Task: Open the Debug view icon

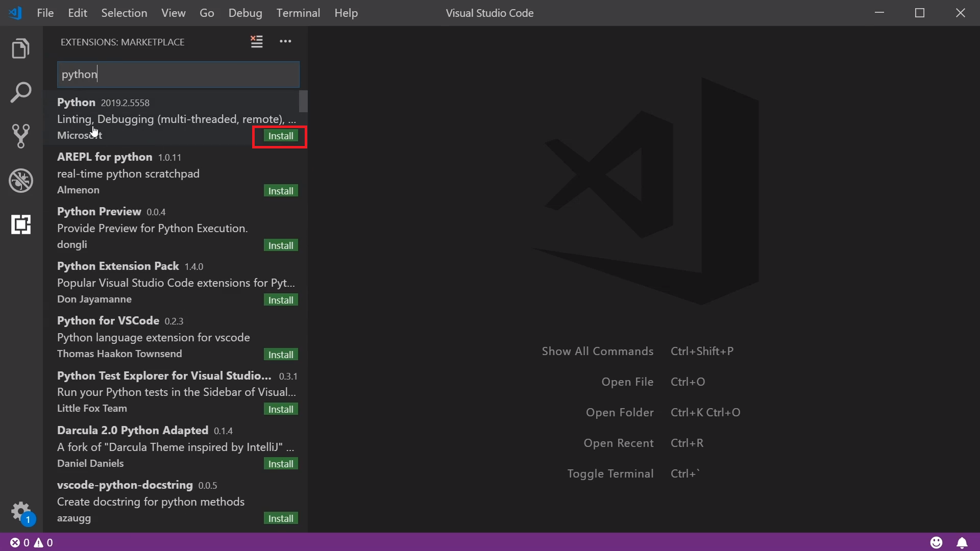Action: 21,181
